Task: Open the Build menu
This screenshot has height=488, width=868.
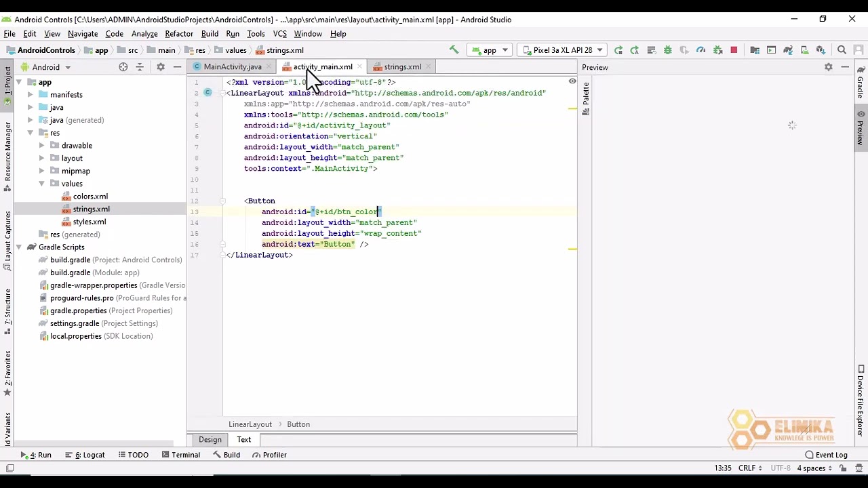Action: [x=210, y=33]
